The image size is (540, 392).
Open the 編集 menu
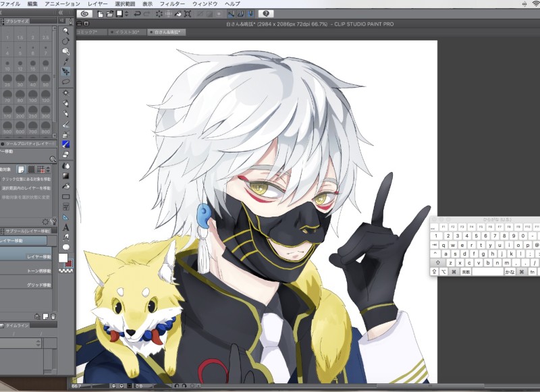tap(32, 4)
